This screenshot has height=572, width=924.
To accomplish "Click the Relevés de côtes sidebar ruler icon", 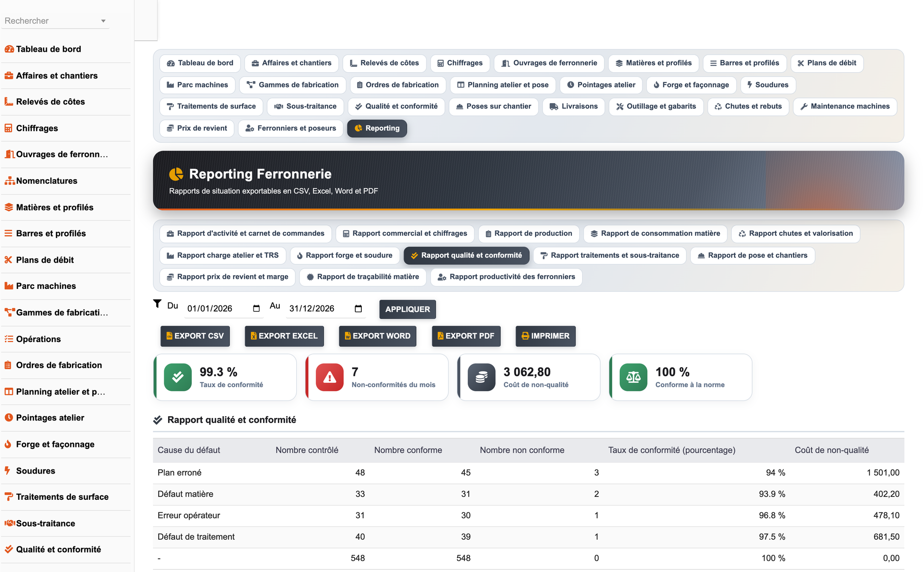I will click(9, 102).
